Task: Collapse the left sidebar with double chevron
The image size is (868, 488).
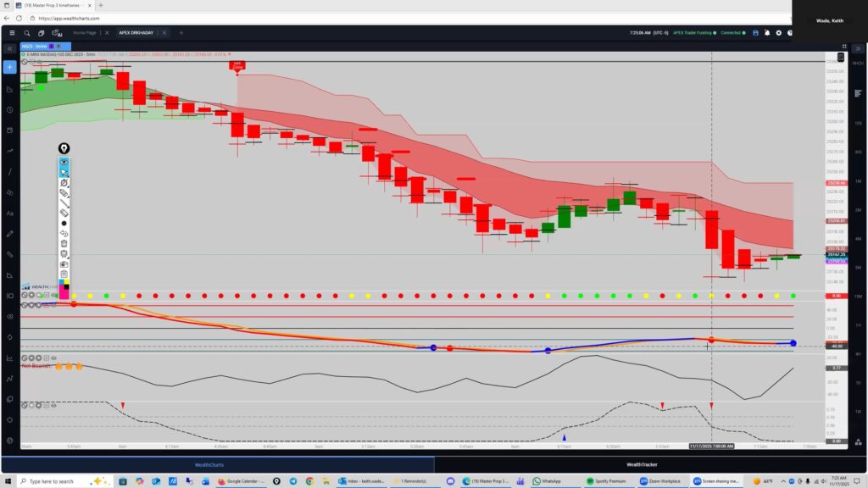Action: [x=10, y=50]
